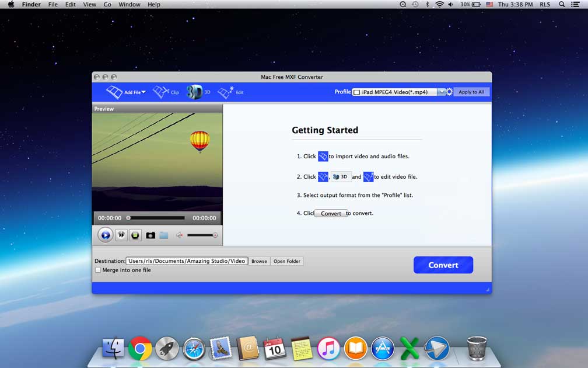Click the 'Mac Free MXF Converter' window title
The height and width of the screenshot is (368, 588).
pos(292,77)
